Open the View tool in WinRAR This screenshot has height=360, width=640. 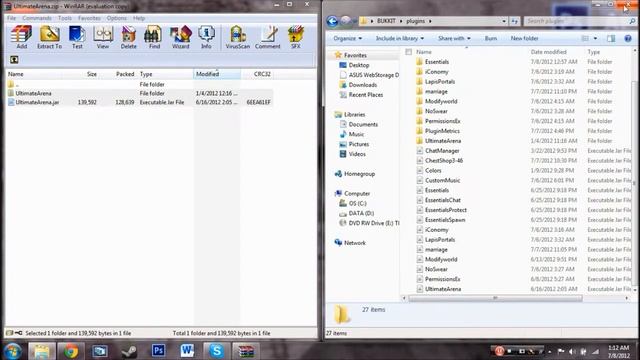(x=103, y=38)
